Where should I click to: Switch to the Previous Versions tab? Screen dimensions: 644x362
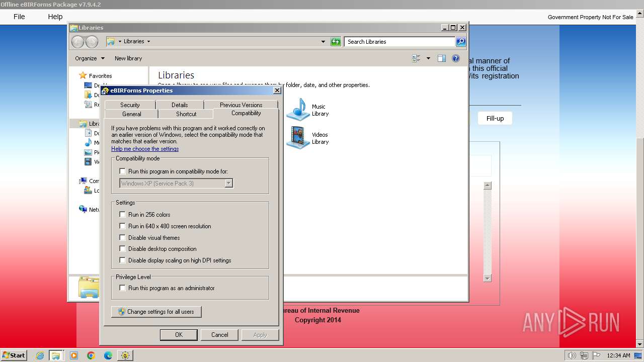[241, 105]
